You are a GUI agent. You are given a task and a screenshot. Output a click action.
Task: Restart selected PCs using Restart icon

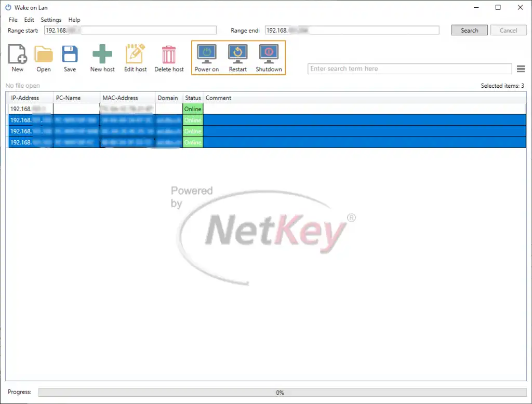coord(237,54)
